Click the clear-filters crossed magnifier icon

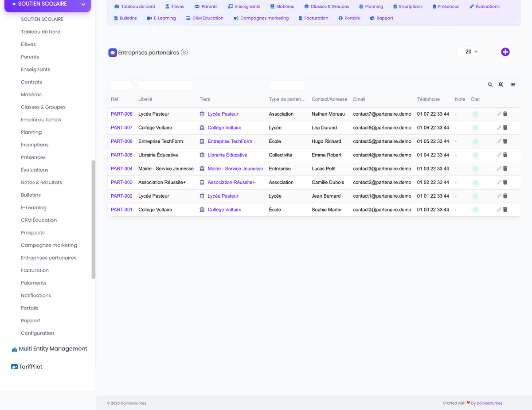(x=501, y=85)
